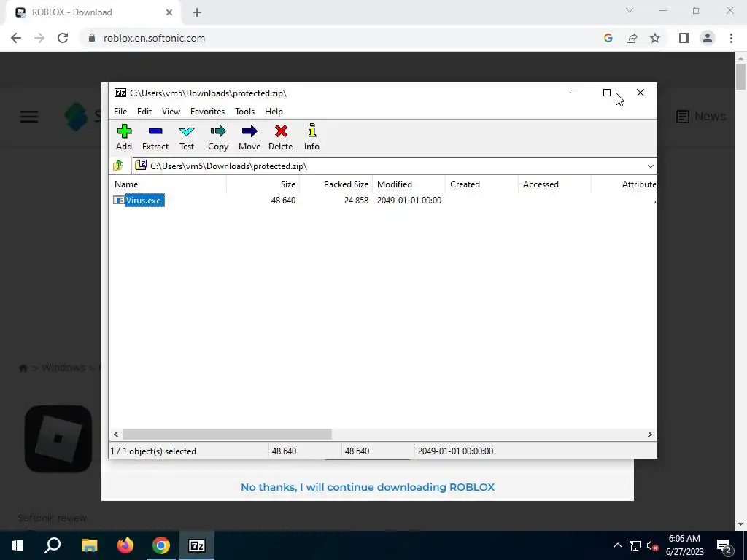This screenshot has height=560, width=747.
Task: Sort by Modified column header
Action: (409, 184)
